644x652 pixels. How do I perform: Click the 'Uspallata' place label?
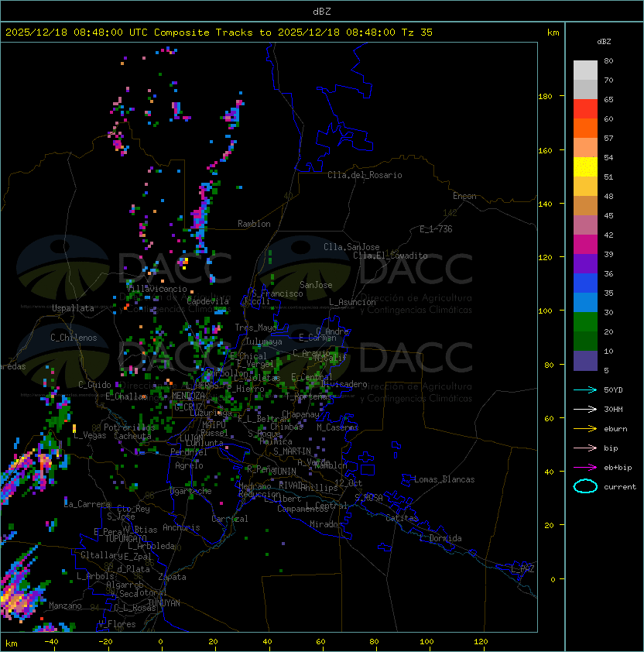(73, 308)
